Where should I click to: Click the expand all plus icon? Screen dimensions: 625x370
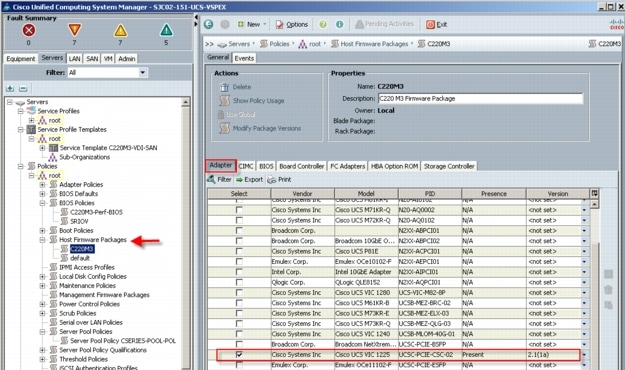point(10,88)
